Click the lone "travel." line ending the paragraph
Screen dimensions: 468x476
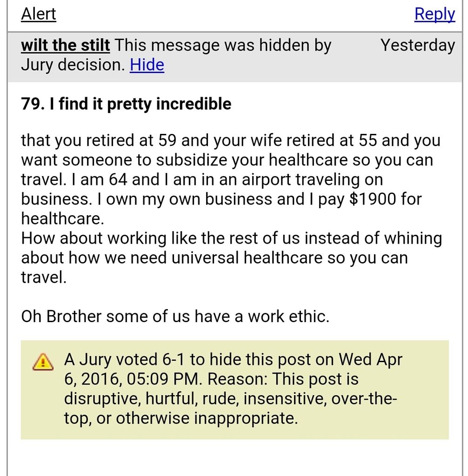tap(44, 277)
